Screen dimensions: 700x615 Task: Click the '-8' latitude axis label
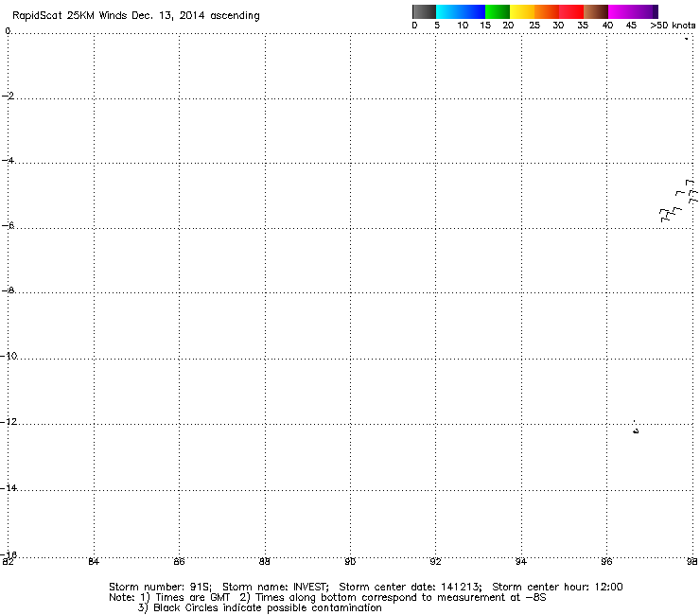click(8, 290)
